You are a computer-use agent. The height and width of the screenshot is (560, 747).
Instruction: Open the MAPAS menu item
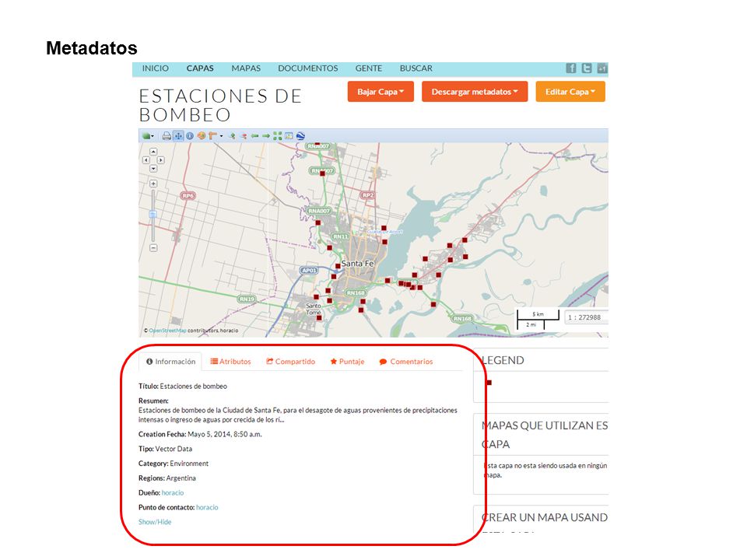click(246, 68)
